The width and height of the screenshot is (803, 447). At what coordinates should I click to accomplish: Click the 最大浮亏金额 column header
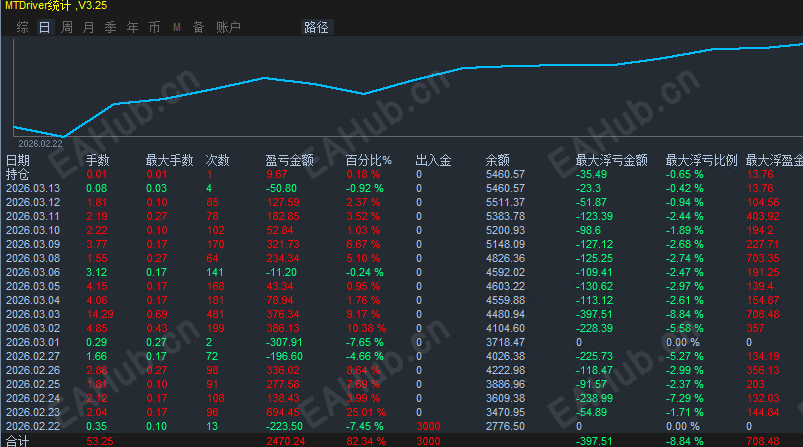click(611, 160)
